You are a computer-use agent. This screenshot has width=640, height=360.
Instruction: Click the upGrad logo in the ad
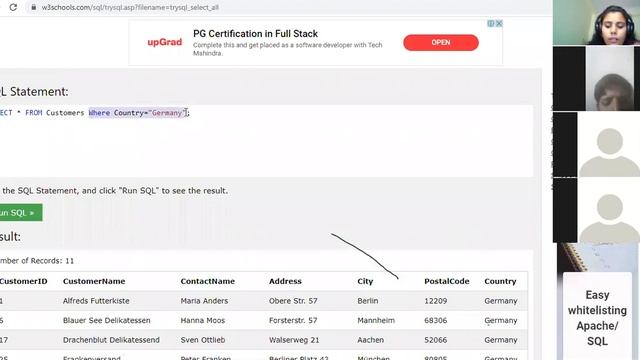pyautogui.click(x=164, y=42)
